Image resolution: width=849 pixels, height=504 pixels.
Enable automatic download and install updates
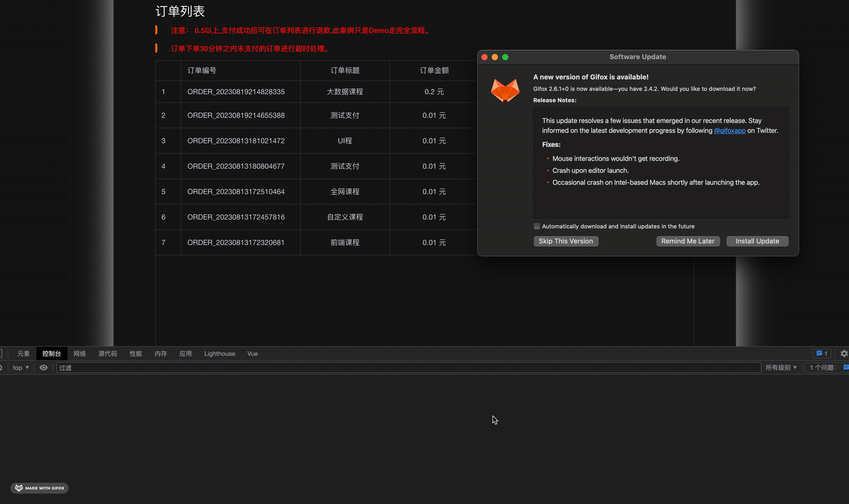[537, 226]
